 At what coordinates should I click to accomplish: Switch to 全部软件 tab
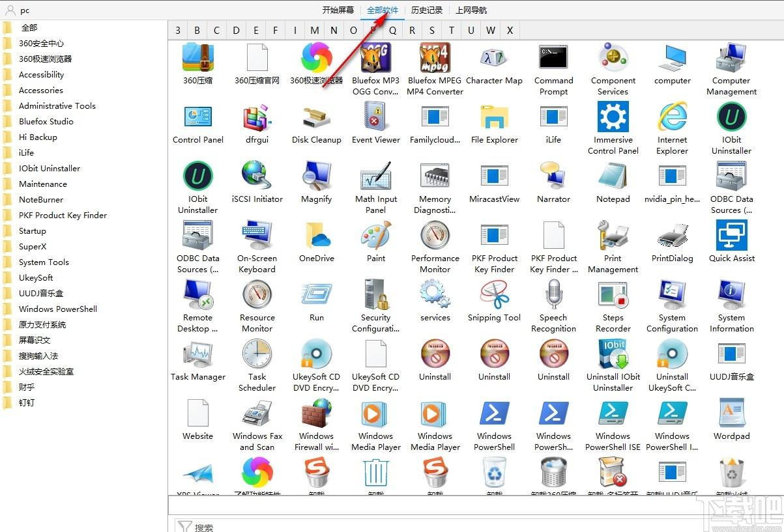pyautogui.click(x=383, y=10)
